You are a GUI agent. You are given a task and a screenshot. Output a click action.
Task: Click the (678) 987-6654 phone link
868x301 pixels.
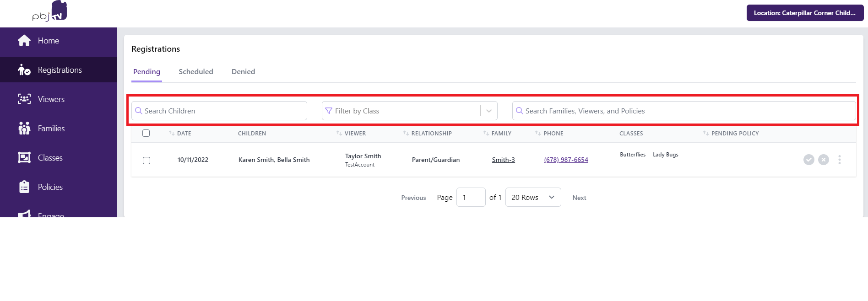(x=566, y=160)
